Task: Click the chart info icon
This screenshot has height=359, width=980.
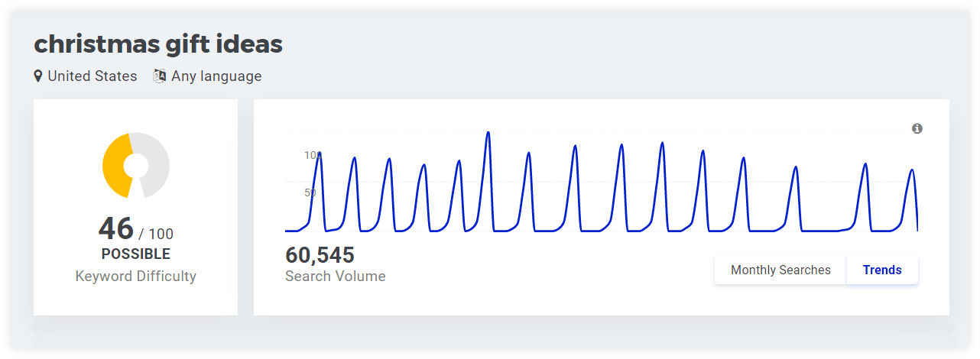Action: (917, 128)
